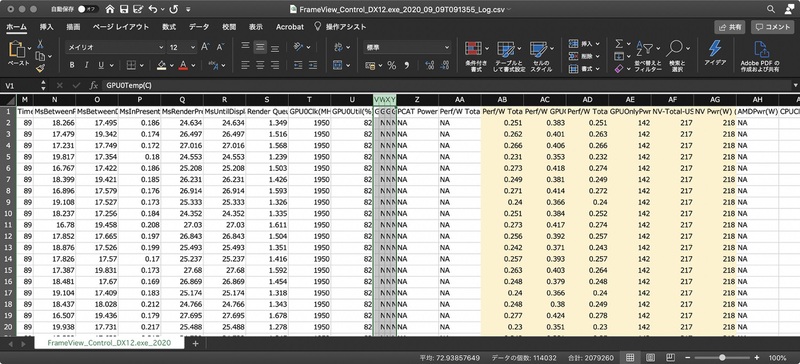The height and width of the screenshot is (364, 800).
Task: Click the Increase Indent icon
Action: (x=313, y=65)
